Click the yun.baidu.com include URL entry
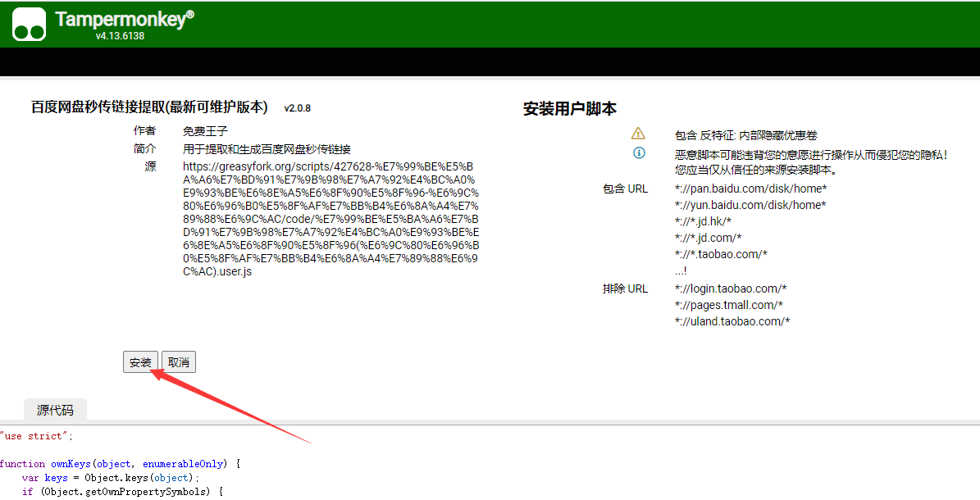This screenshot has width=980, height=500. tap(750, 205)
